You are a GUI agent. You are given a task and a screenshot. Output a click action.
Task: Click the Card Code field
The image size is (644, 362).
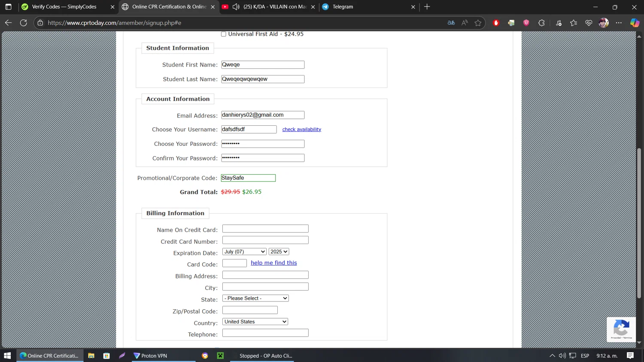(x=234, y=263)
